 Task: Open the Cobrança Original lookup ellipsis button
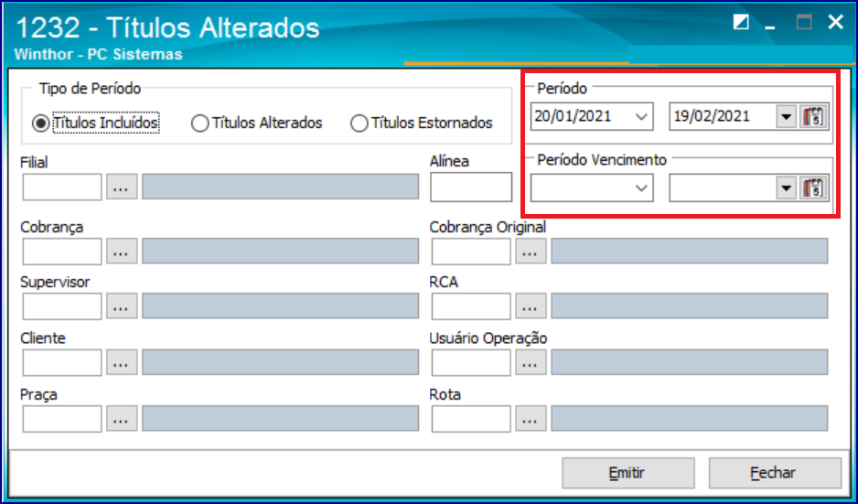point(531,252)
